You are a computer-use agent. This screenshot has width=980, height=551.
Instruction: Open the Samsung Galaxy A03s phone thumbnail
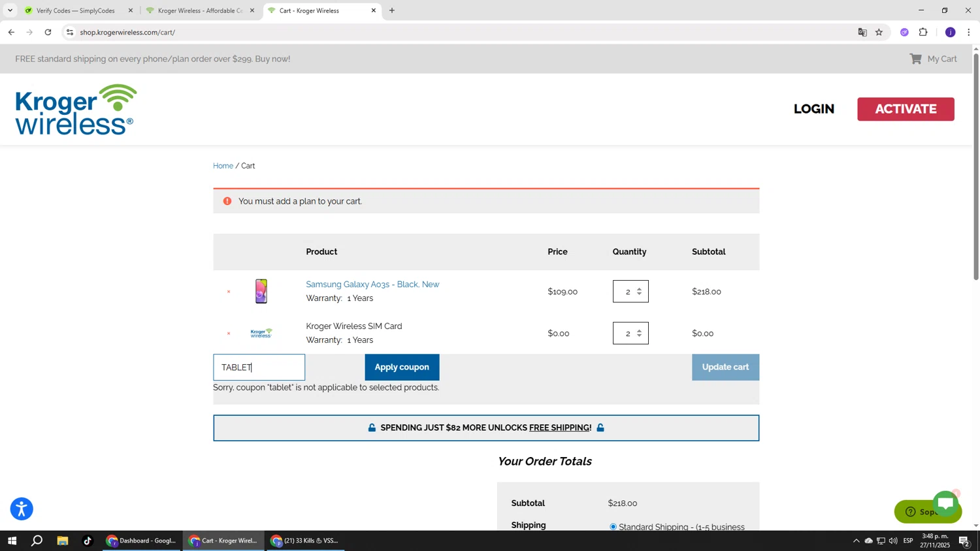(261, 291)
